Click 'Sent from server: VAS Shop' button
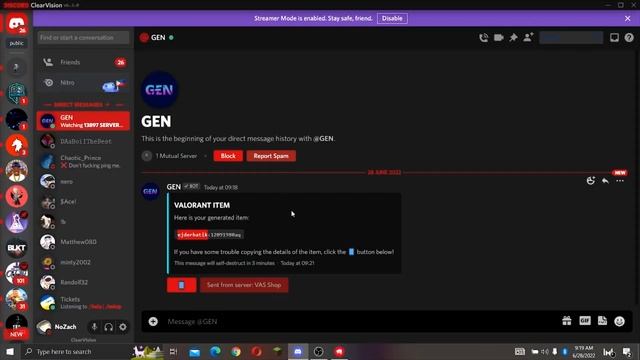This screenshot has height=360, width=640. pyautogui.click(x=244, y=285)
